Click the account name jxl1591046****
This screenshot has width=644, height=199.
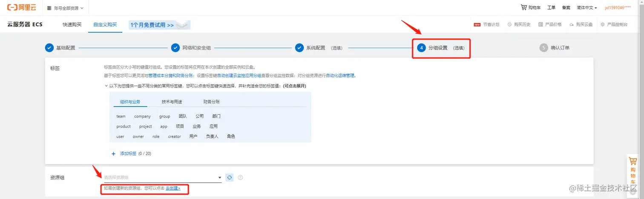(618, 8)
